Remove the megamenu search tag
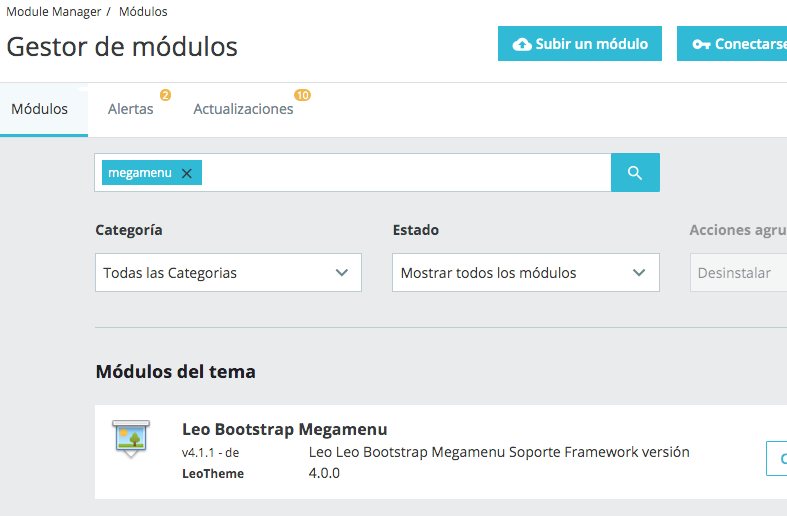Viewport: 787px width, 516px height. coord(187,173)
